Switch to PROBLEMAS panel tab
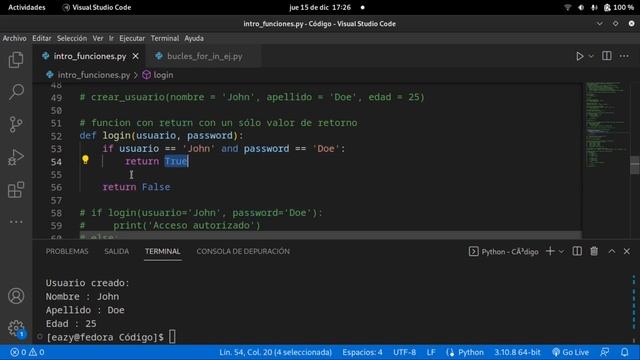The image size is (640, 360). (x=67, y=251)
